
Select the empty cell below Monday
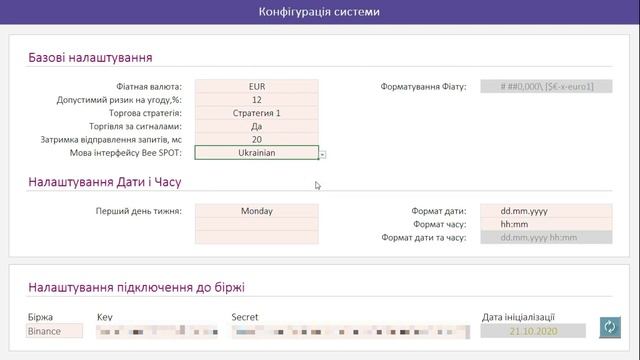pos(257,224)
